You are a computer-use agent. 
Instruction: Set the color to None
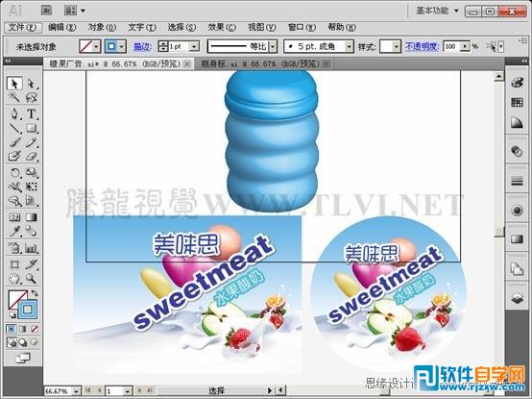pyautogui.click(x=35, y=329)
